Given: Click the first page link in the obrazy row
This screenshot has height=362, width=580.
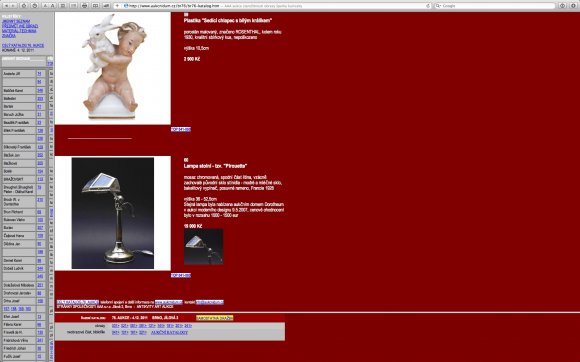Looking at the screenshot, I should click(x=115, y=326).
